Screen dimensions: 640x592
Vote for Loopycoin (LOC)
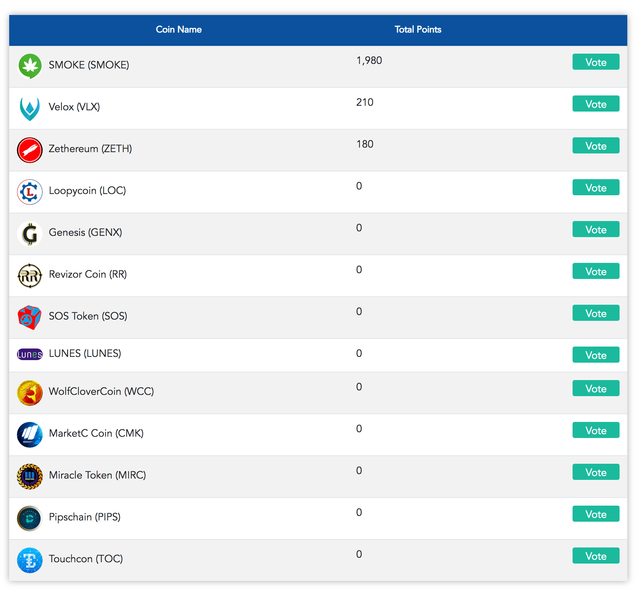pos(596,187)
